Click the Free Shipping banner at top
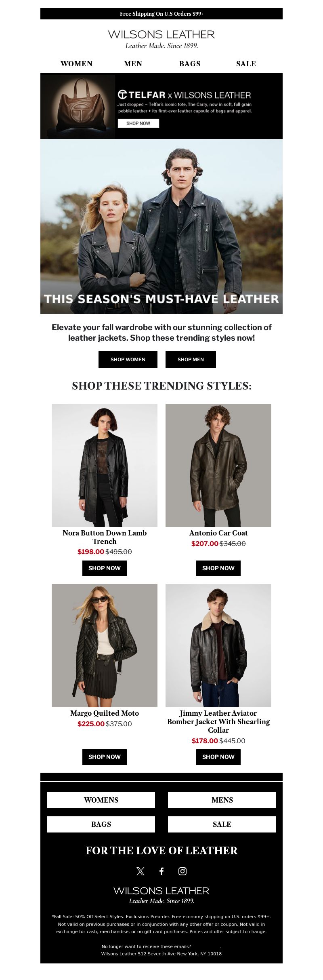The width and height of the screenshot is (323, 980). 161,14
